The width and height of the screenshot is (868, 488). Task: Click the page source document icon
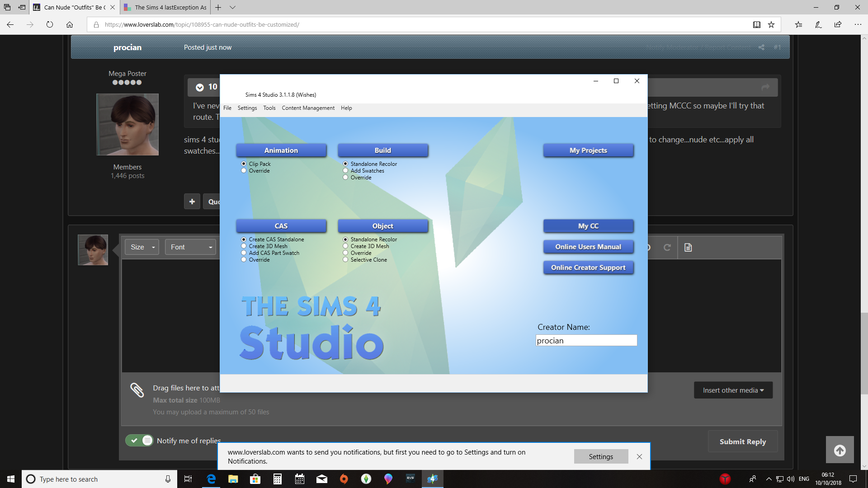(x=688, y=247)
